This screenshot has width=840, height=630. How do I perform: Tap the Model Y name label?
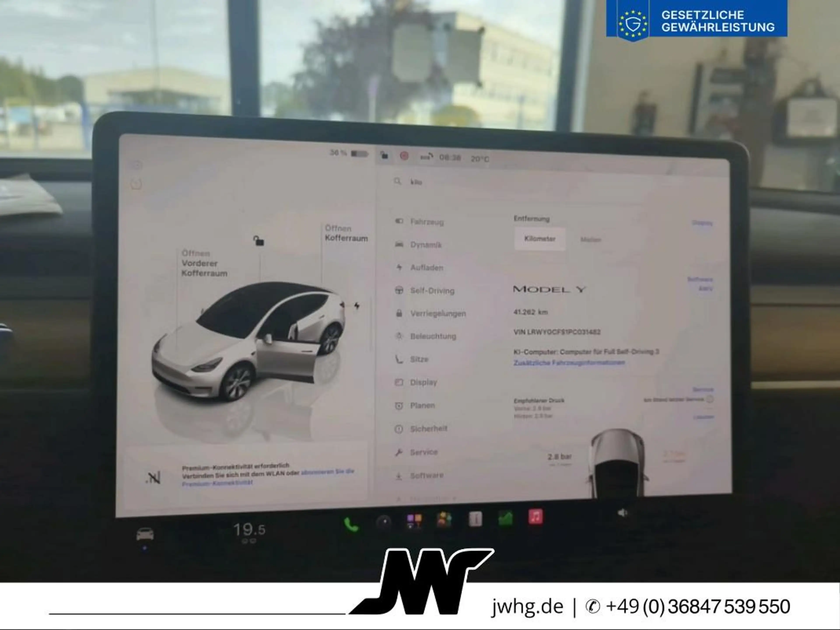point(549,289)
